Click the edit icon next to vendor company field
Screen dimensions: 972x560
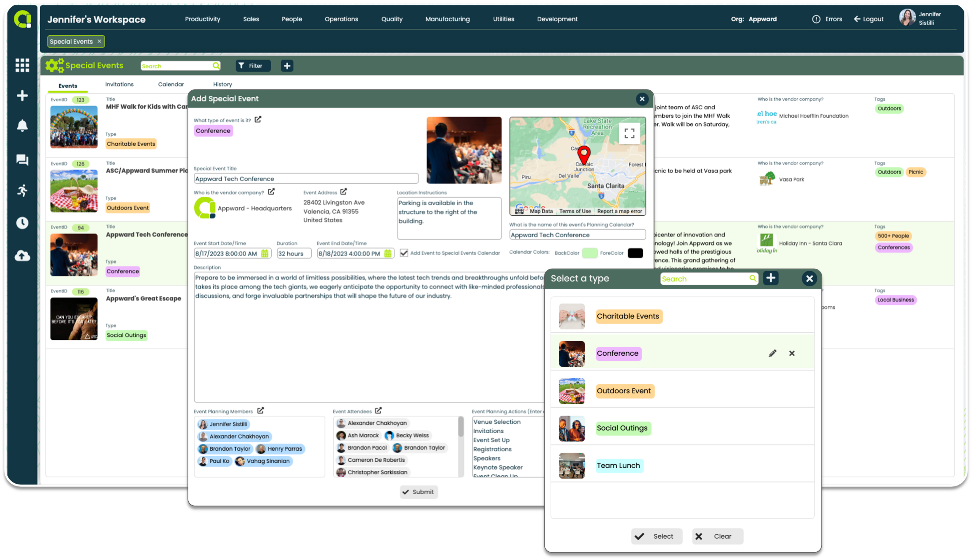tap(272, 192)
